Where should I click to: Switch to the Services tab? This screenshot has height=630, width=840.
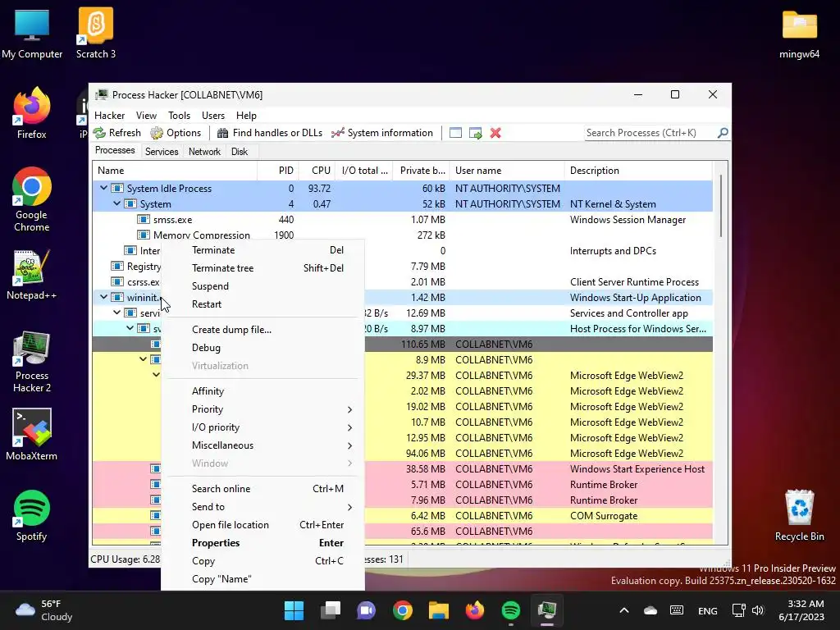coord(162,152)
